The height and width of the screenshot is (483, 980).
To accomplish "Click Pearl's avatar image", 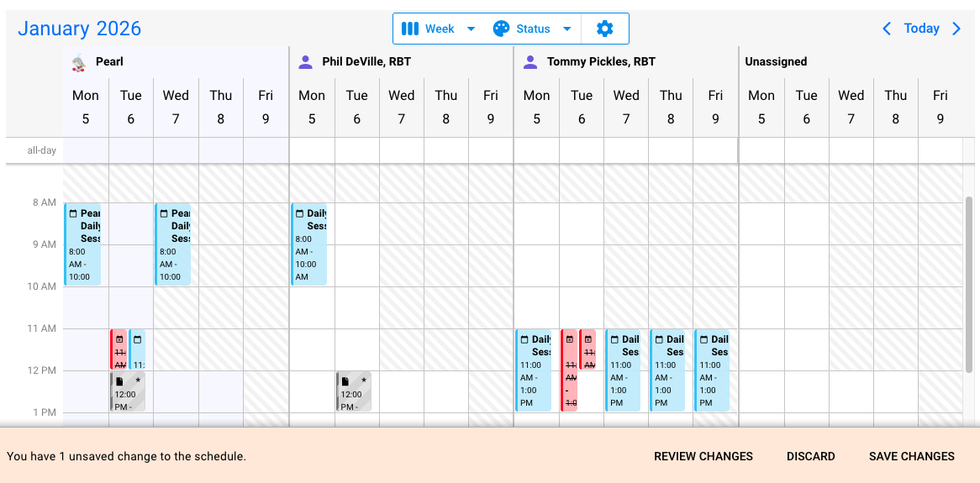I will coord(79,62).
